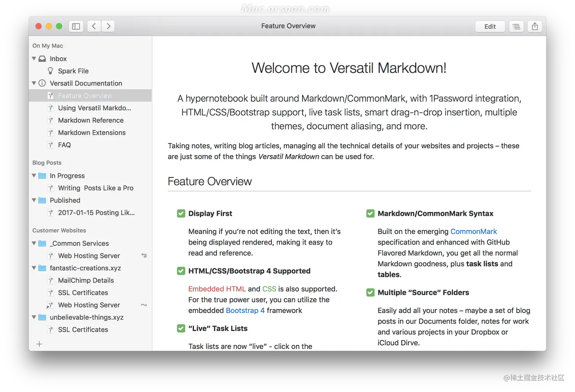Select SSL Certificates under fantastic-creations.xyz

pos(91,292)
